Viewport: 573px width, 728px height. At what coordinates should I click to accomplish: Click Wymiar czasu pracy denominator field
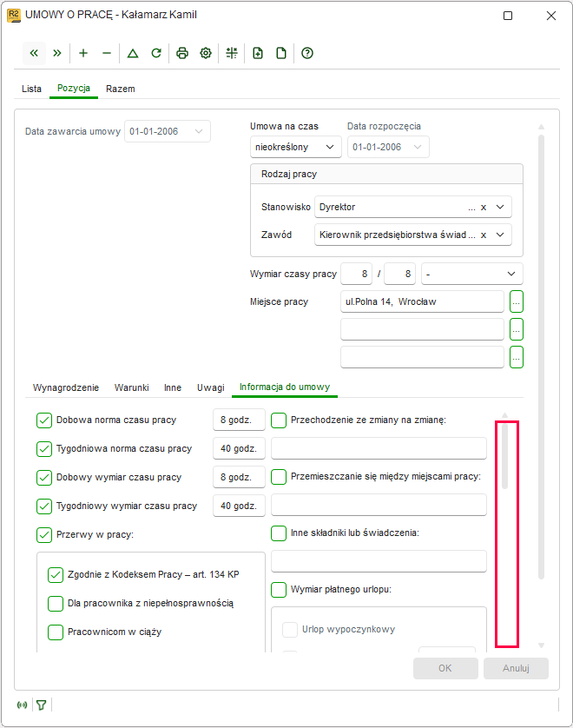(400, 274)
